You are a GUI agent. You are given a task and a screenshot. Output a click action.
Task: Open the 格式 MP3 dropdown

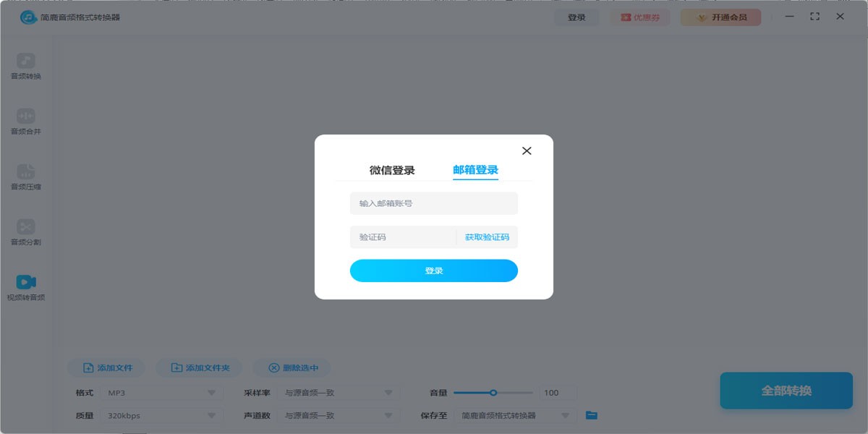(x=163, y=392)
